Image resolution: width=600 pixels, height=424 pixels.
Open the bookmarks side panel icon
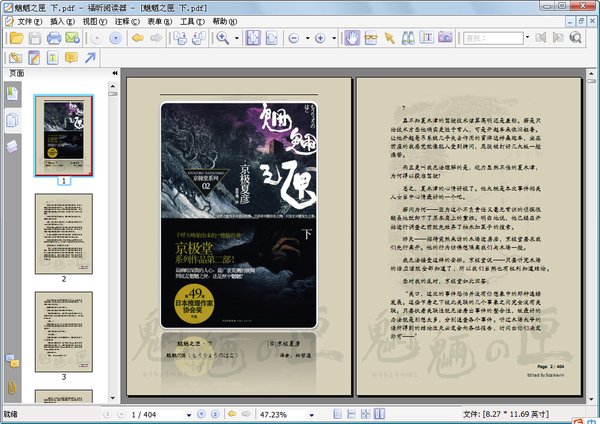pos(12,94)
